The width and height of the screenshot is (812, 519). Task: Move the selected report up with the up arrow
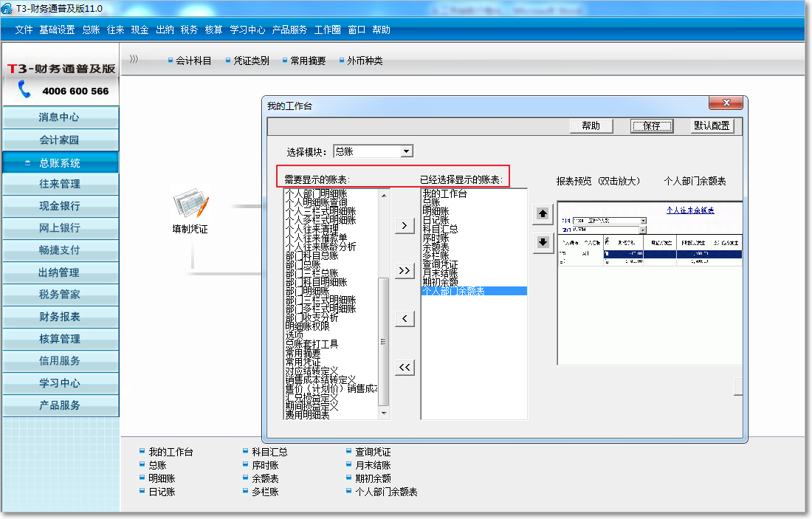543,214
